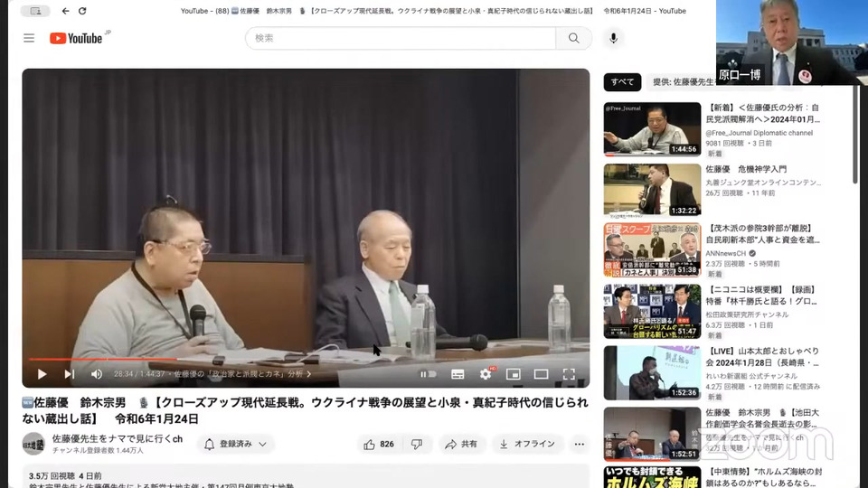Open the browser sidebar panel icon
The height and width of the screenshot is (488, 868).
tap(35, 11)
